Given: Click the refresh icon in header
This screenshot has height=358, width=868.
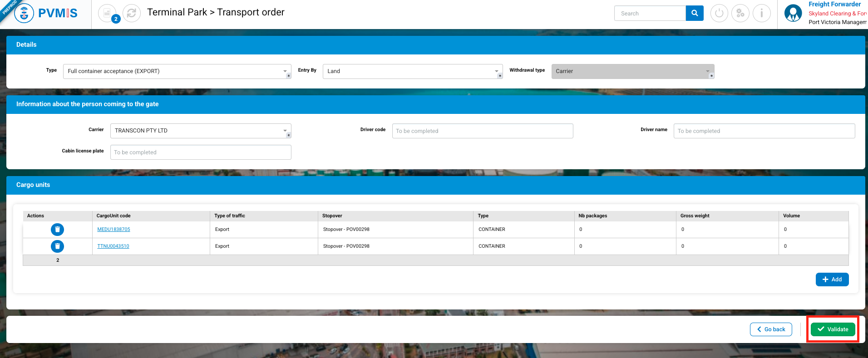Looking at the screenshot, I should click(132, 13).
